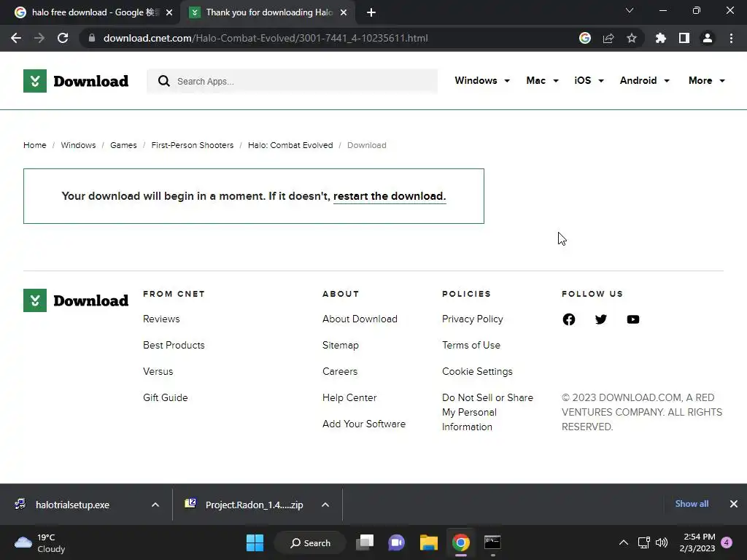747x560 pixels.
Task: Open the Help Center link
Action: [349, 397]
